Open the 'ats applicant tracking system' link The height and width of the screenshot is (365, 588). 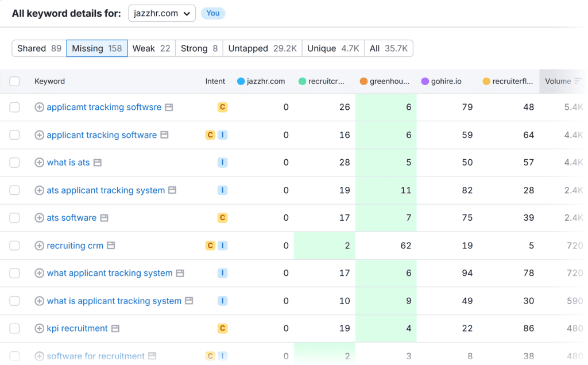click(106, 190)
